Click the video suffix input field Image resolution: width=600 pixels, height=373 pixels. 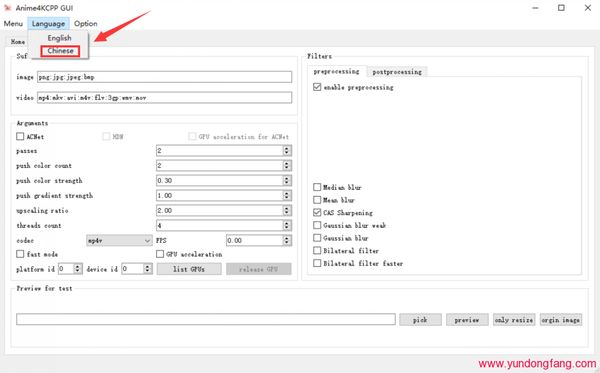(x=165, y=98)
